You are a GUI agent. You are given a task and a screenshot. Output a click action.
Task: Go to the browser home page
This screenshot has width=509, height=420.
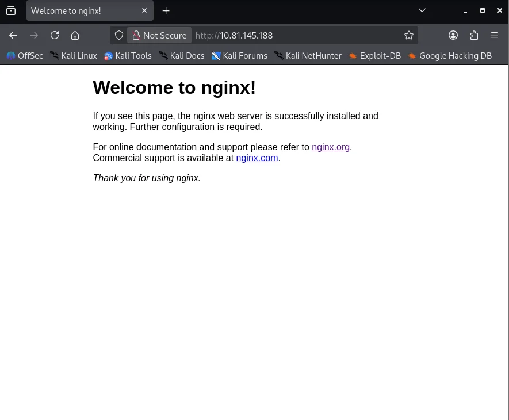pos(75,35)
